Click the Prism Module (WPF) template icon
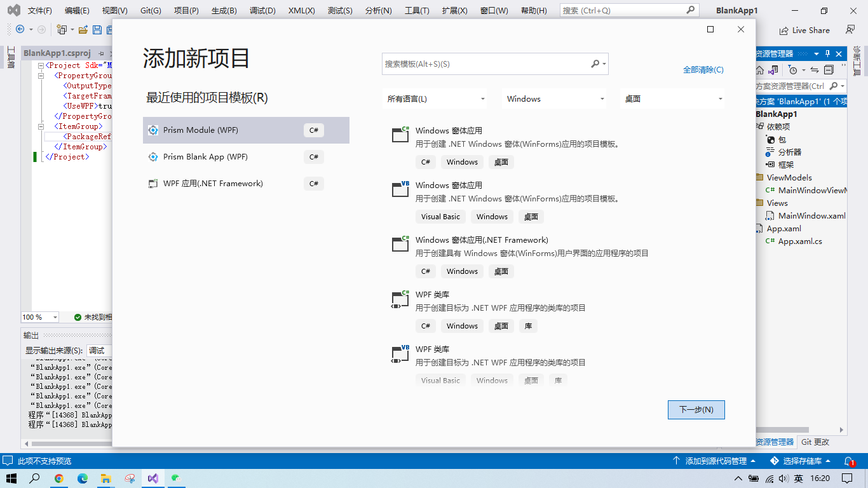 pyautogui.click(x=153, y=130)
